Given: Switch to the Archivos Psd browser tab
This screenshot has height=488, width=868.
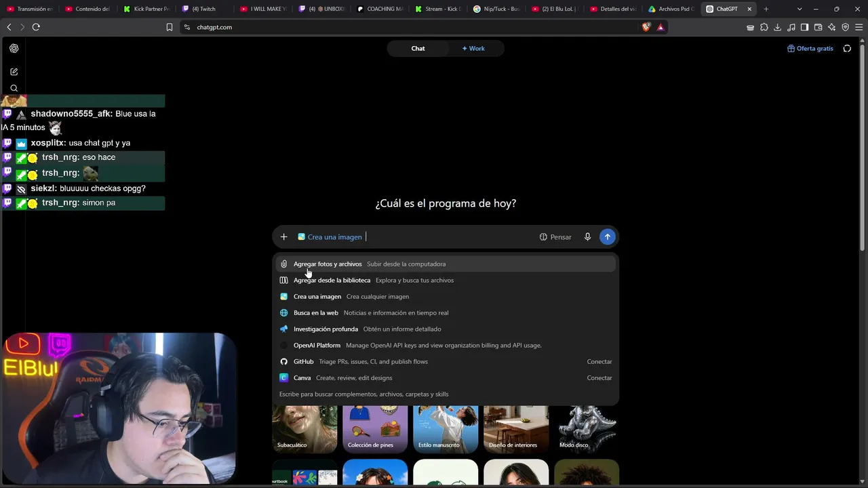Looking at the screenshot, I should pos(671,9).
